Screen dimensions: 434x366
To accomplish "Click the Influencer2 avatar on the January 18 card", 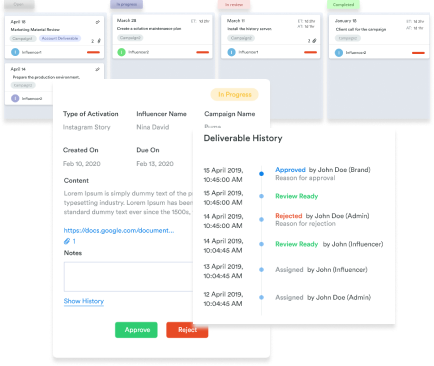I will click(339, 53).
